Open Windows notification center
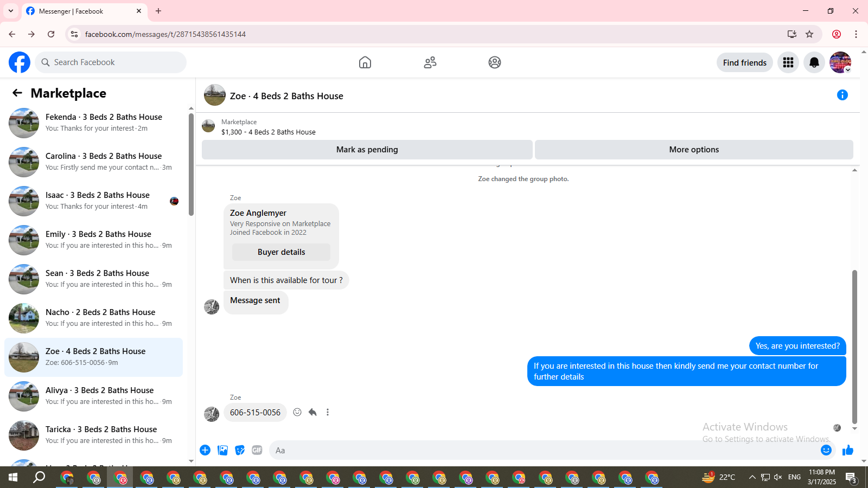The image size is (868, 488). click(851, 478)
